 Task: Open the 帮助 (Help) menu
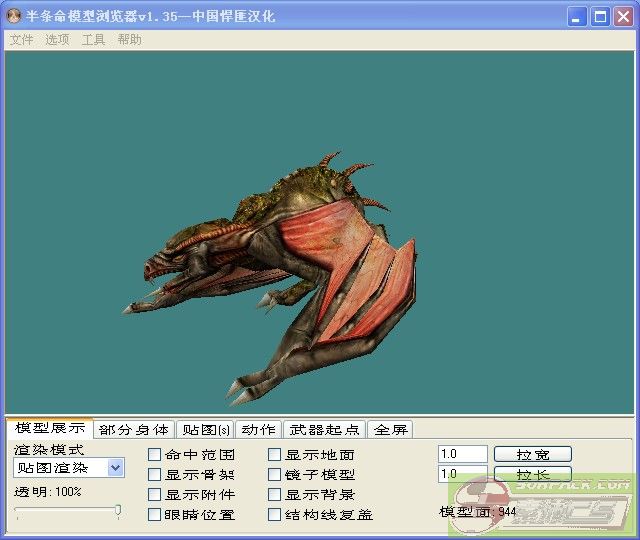point(129,40)
